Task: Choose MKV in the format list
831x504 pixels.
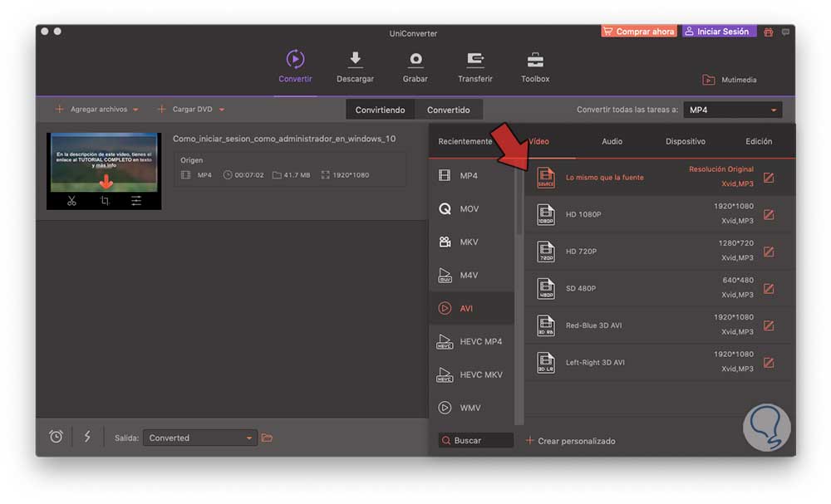Action: coord(472,242)
